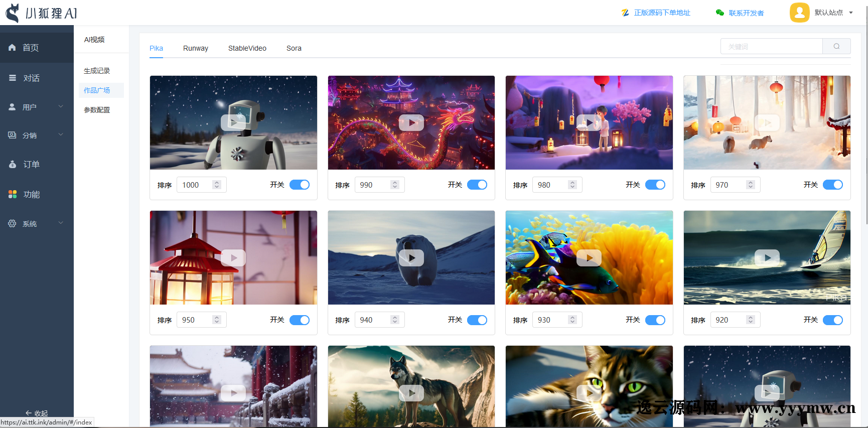
Task: Click the pencil icon beside 正版源码下单地址
Action: pyautogui.click(x=625, y=13)
